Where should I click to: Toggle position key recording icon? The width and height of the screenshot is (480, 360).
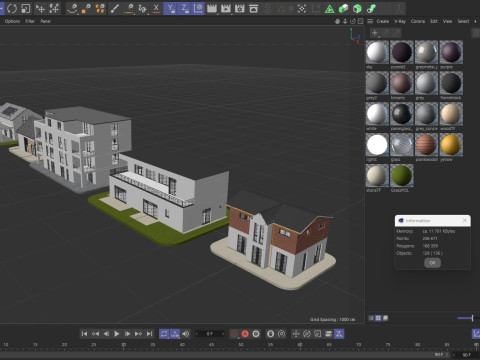click(x=296, y=334)
